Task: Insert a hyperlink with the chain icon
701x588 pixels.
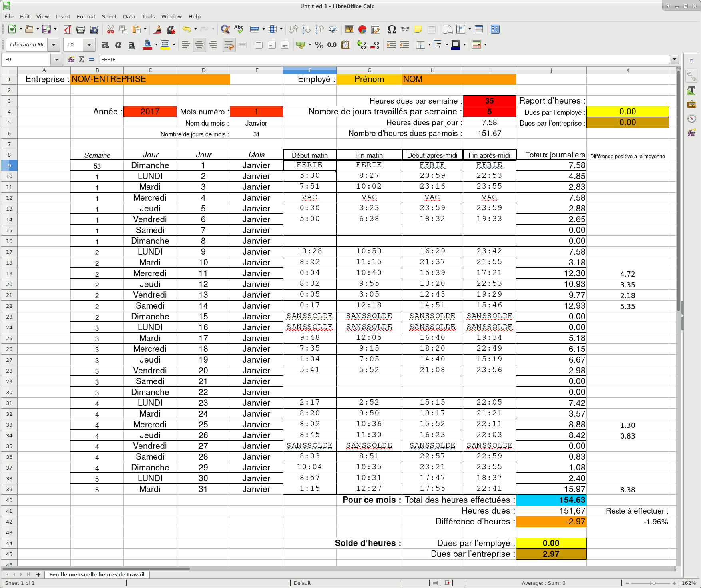Action: click(405, 29)
